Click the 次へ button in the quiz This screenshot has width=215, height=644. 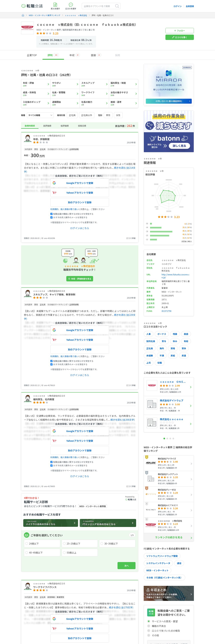(126, 566)
